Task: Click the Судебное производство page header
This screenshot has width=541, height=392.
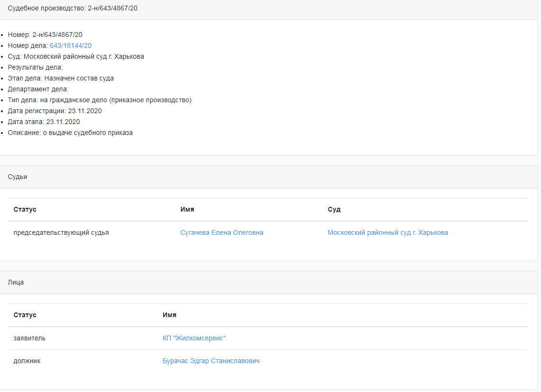Action: pyautogui.click(x=73, y=9)
